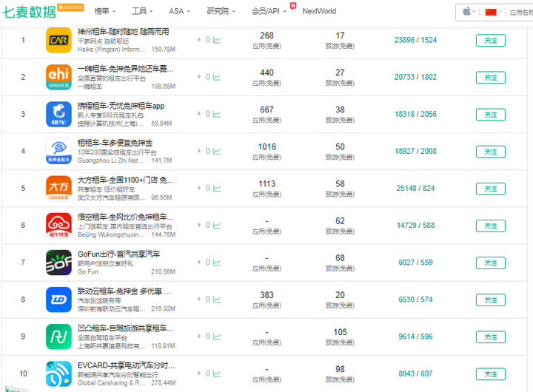Viewport: 533px width, 392px height.
Task: Expand the rank change arrow for 大方租车
Action: [x=199, y=188]
